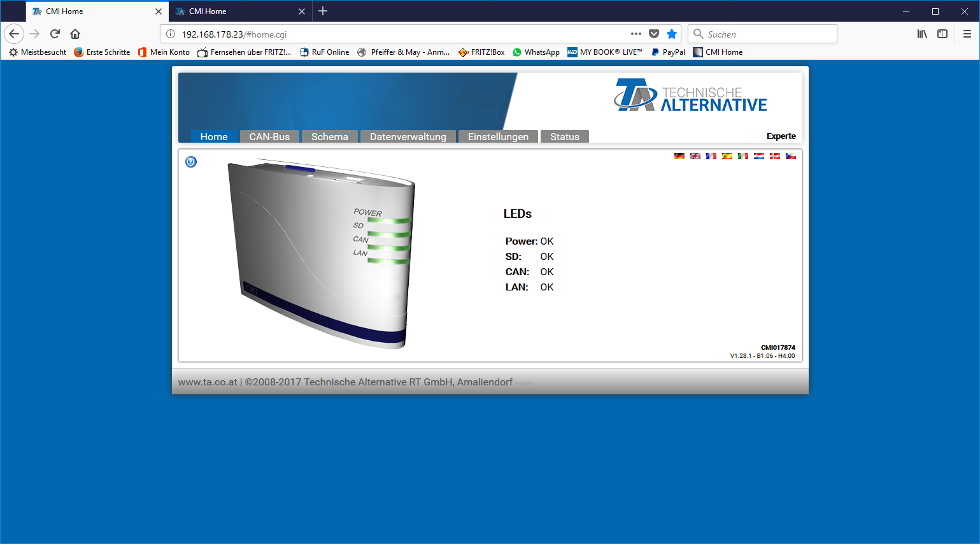The width and height of the screenshot is (980, 544).
Task: Open page actions three-dot menu in address bar
Action: click(636, 34)
